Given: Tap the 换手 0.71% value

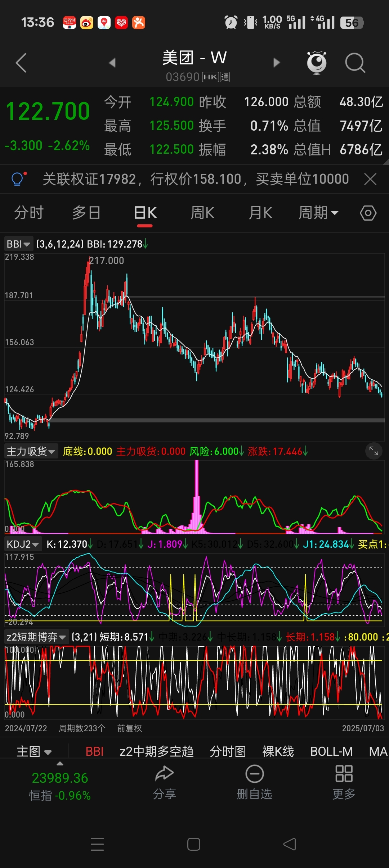Looking at the screenshot, I should [x=269, y=126].
